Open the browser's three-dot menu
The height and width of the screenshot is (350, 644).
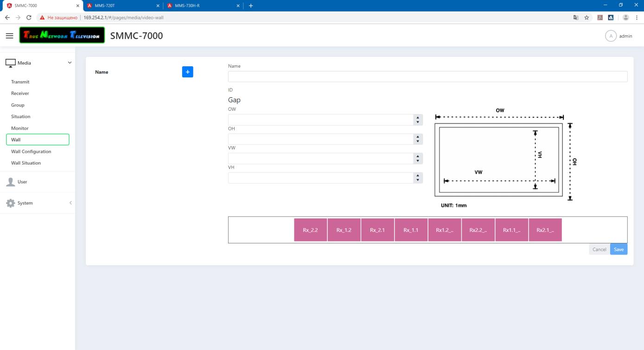[637, 18]
